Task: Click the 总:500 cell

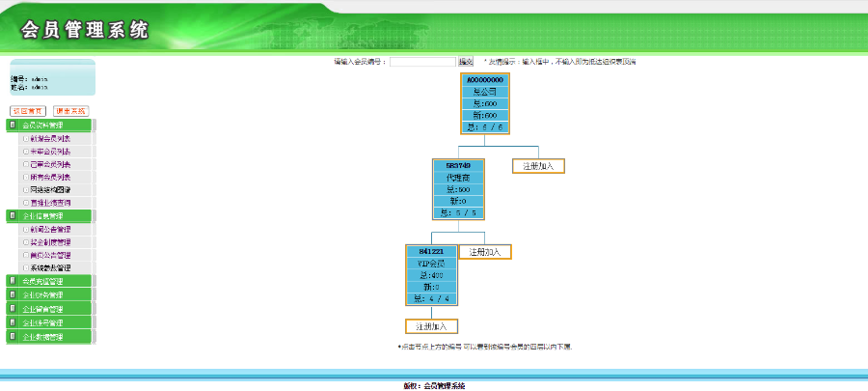Action: [x=458, y=189]
